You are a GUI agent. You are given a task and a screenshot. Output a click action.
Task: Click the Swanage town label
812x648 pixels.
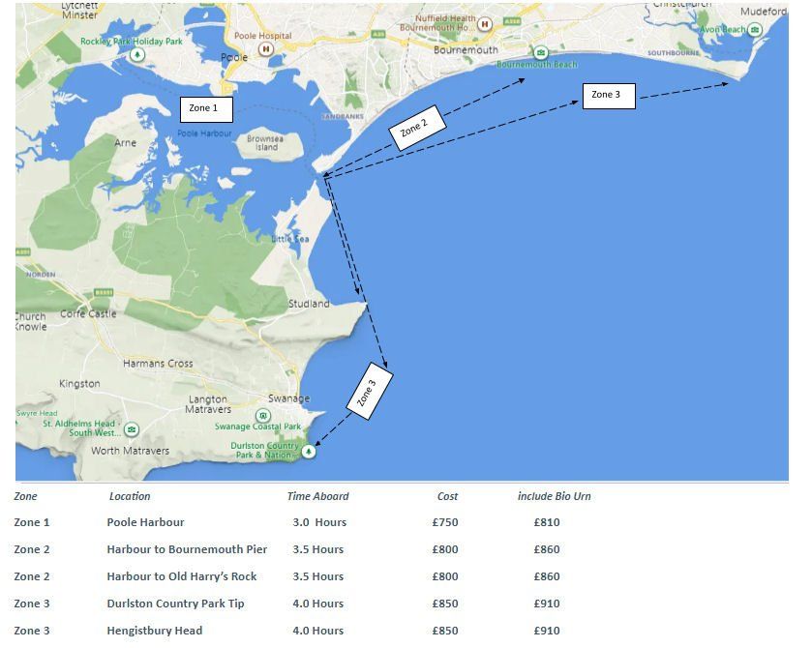point(289,398)
